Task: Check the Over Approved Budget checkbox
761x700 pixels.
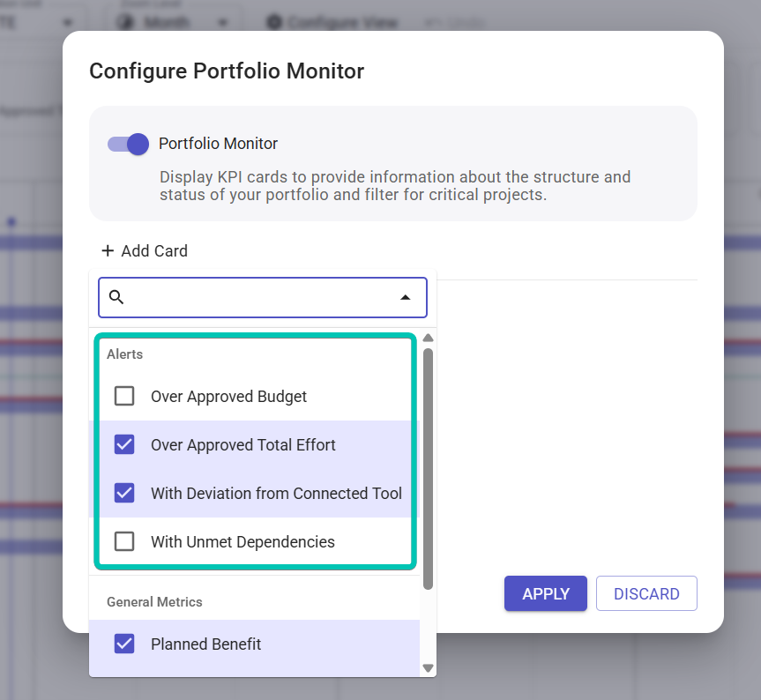Action: [124, 396]
